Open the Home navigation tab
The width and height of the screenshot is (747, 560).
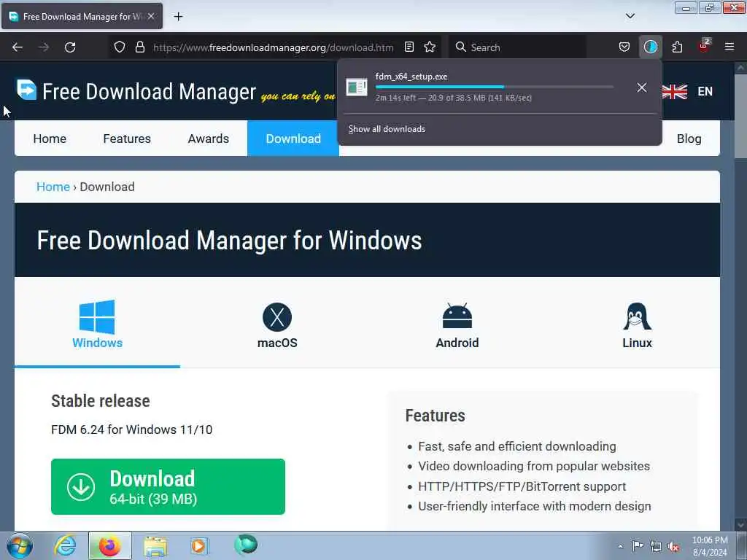(50, 139)
